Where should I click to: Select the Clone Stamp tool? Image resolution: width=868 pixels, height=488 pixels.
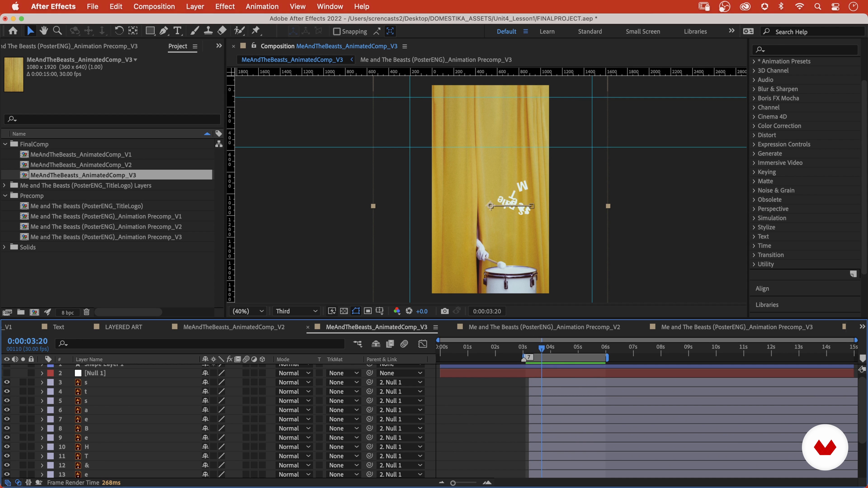[208, 31]
